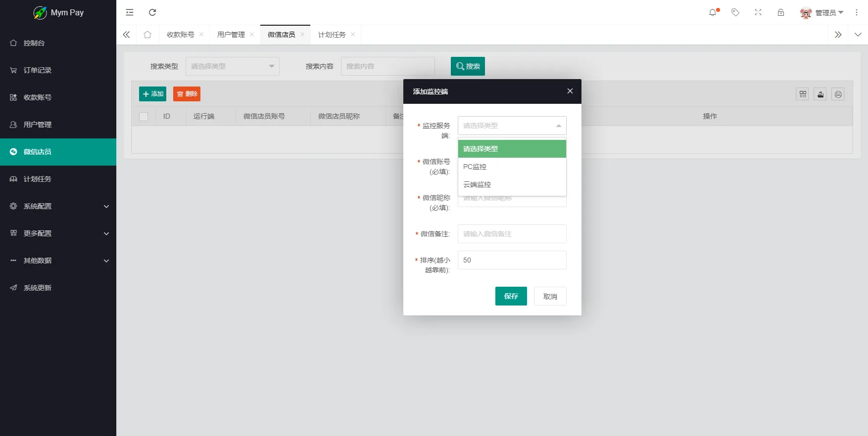Viewport: 868px width, 436px height.
Task: Click the home tab icon
Action: (147, 35)
